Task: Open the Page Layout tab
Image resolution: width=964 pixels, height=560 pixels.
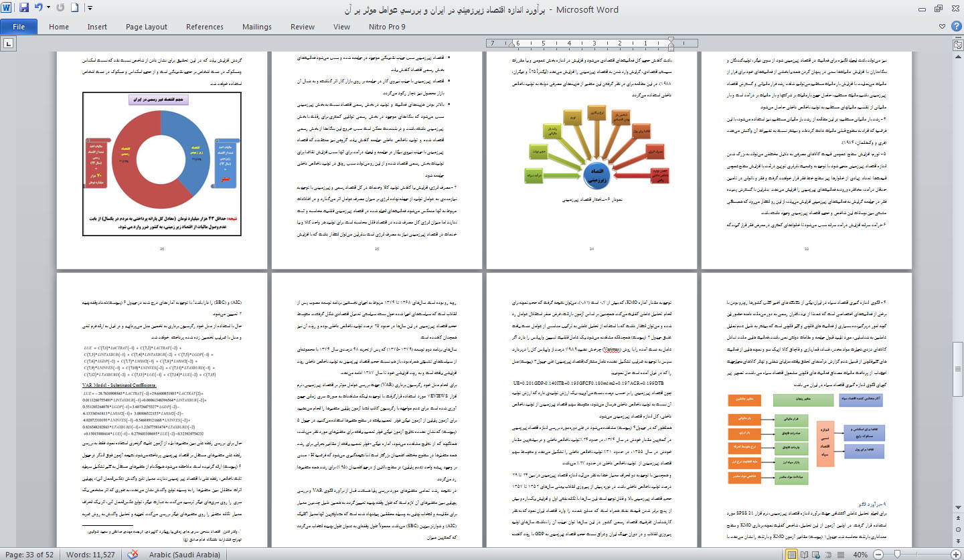Action: pyautogui.click(x=147, y=27)
